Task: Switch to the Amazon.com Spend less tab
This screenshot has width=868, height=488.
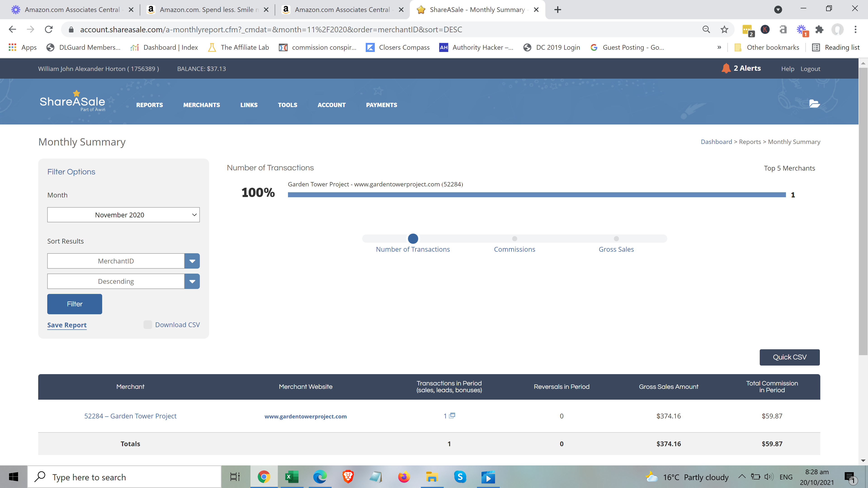Action: [208, 9]
